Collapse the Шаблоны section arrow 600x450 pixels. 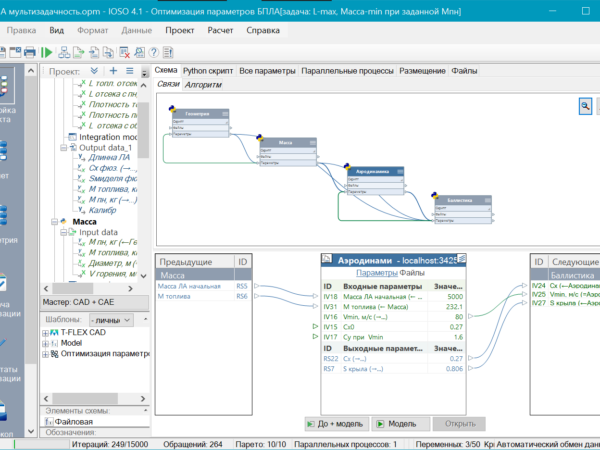click(145, 319)
